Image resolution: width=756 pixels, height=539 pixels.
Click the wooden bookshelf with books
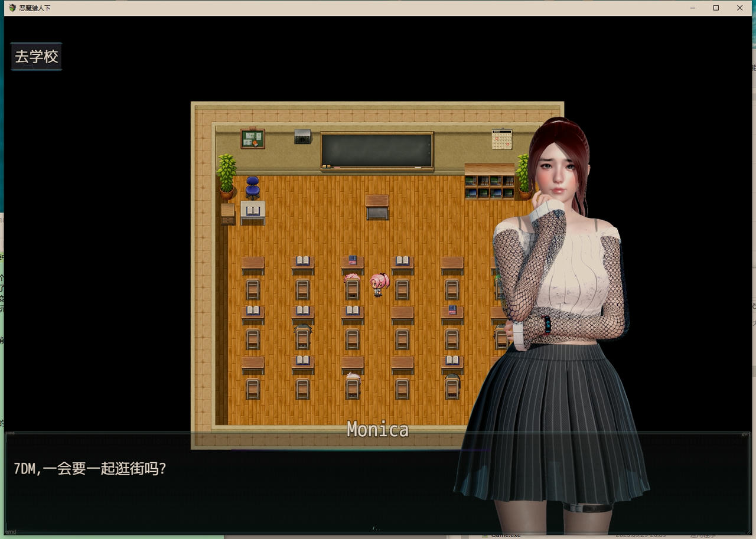[x=489, y=182]
